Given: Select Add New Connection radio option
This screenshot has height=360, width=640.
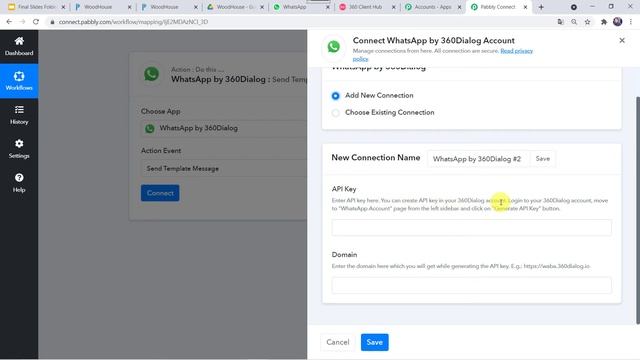Looking at the screenshot, I should 336,96.
